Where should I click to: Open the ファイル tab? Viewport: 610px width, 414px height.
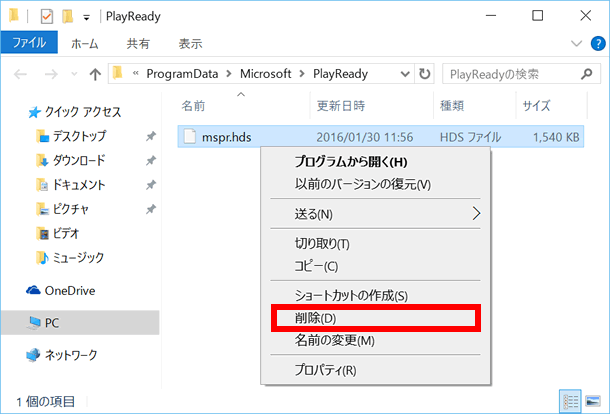click(29, 42)
